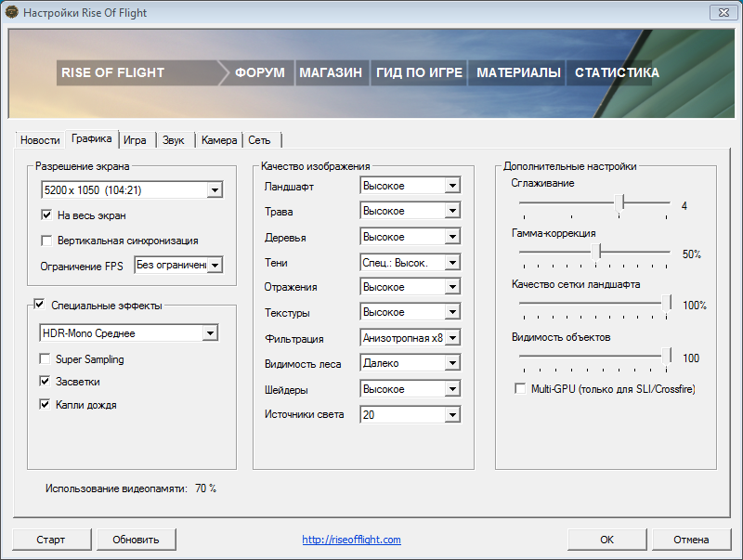The height and width of the screenshot is (560, 743).
Task: Click the Использование видеопамяти 70 % text
Action: pos(131,488)
